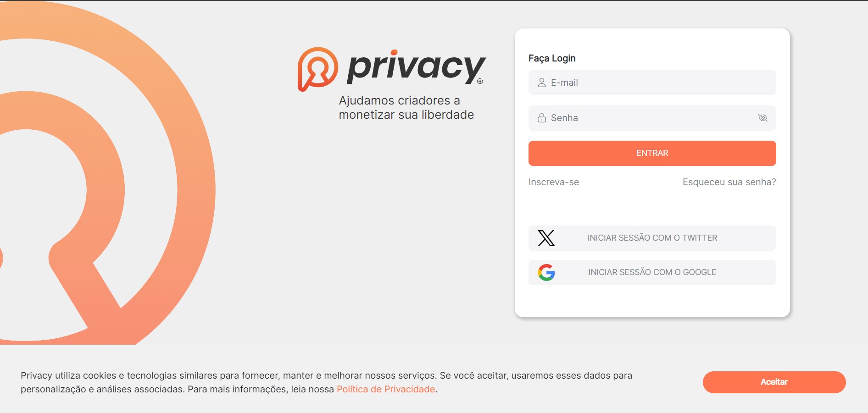
Task: Click the padlock icon in the Senha field
Action: (542, 118)
